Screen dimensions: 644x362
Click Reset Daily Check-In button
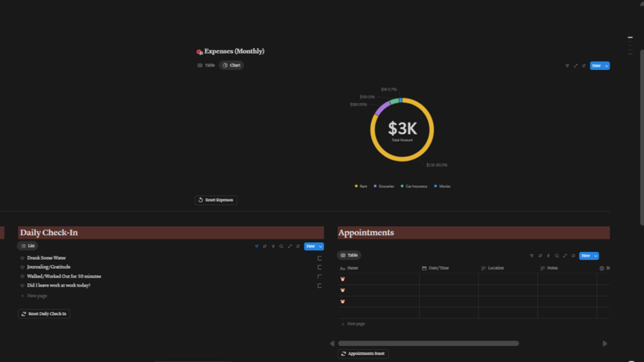point(44,313)
